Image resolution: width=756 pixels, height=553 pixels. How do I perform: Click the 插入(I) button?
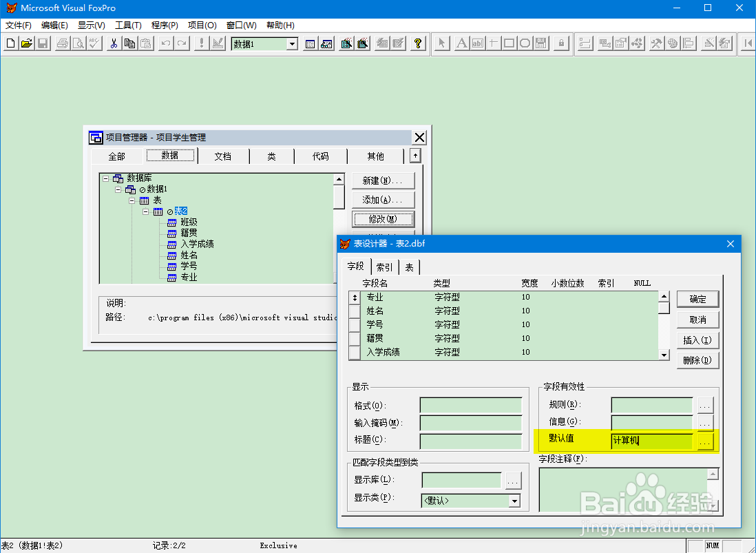697,340
